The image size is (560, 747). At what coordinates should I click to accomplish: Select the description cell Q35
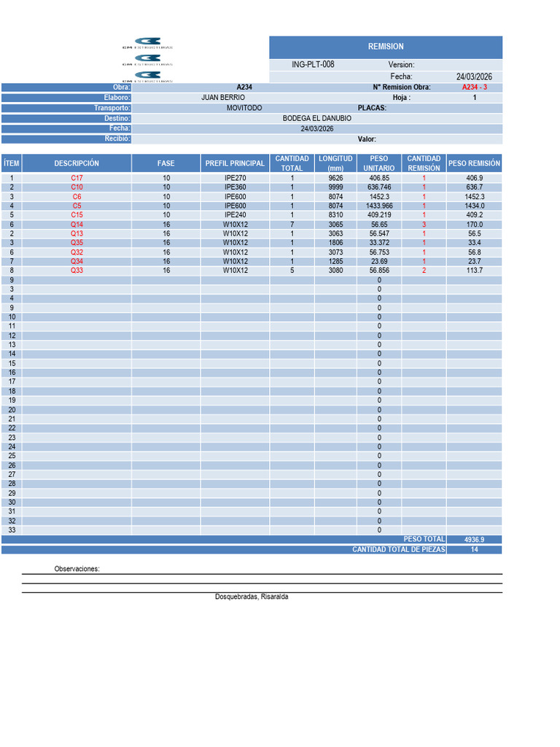coord(77,242)
